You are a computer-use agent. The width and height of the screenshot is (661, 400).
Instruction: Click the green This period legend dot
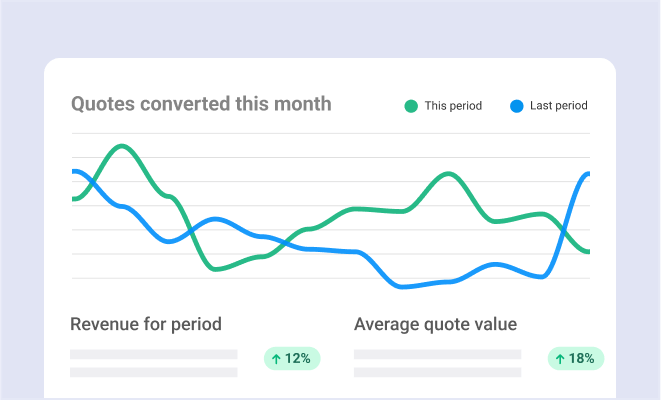(411, 105)
